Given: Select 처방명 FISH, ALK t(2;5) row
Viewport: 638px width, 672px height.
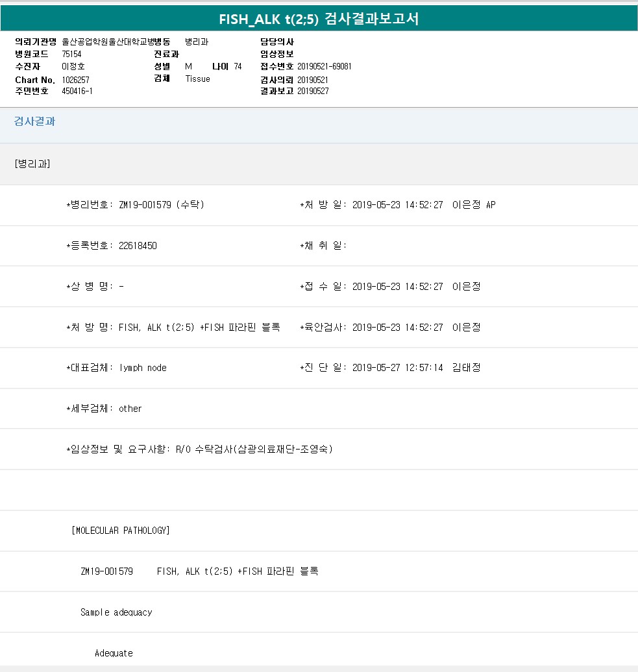Looking at the screenshot, I should 173,328.
